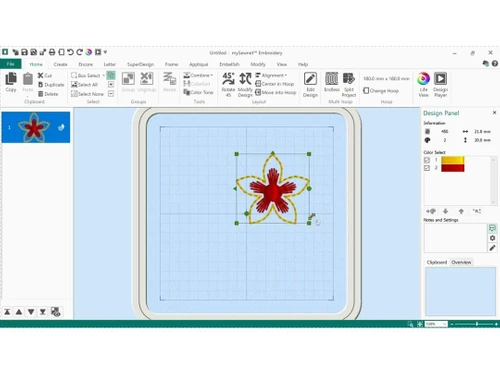The height and width of the screenshot is (375, 500).
Task: Select the red thread color swatch
Action: [453, 168]
